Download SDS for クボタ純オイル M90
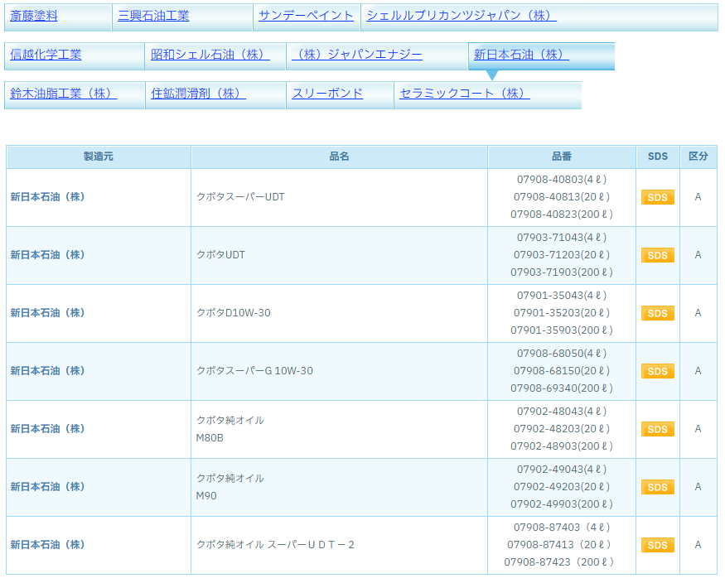The height and width of the screenshot is (588, 725). click(x=657, y=487)
